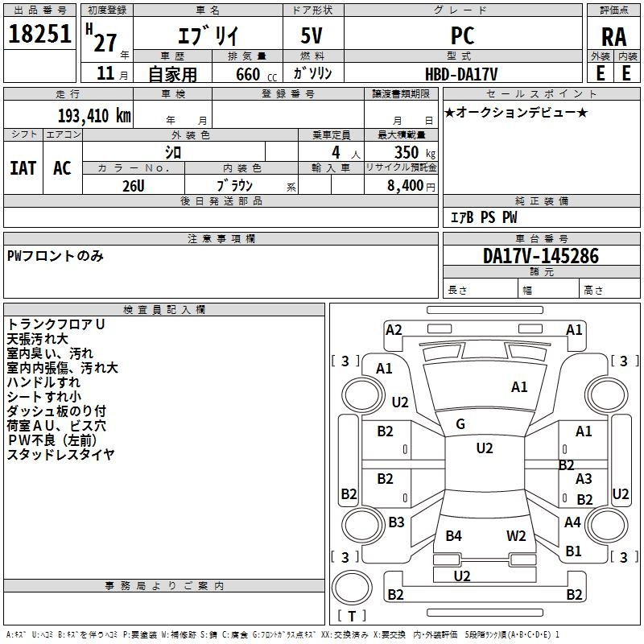The image size is (644, 644).
Task: Click the G mark on the windshield
Action: 460,424
